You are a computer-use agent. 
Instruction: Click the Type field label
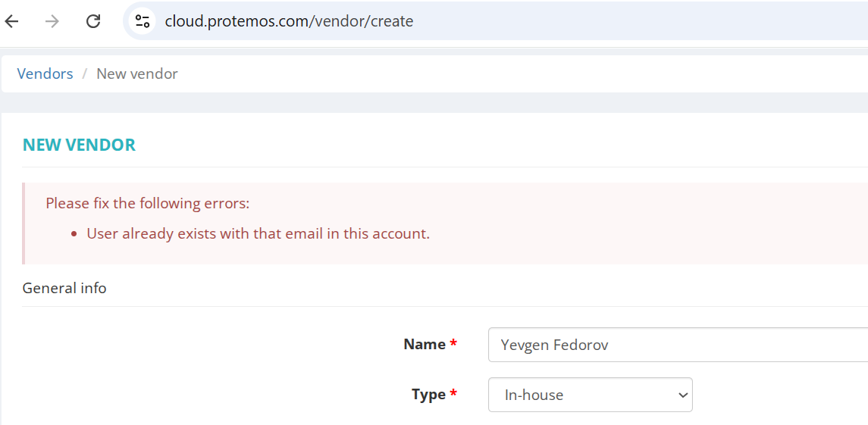click(428, 395)
